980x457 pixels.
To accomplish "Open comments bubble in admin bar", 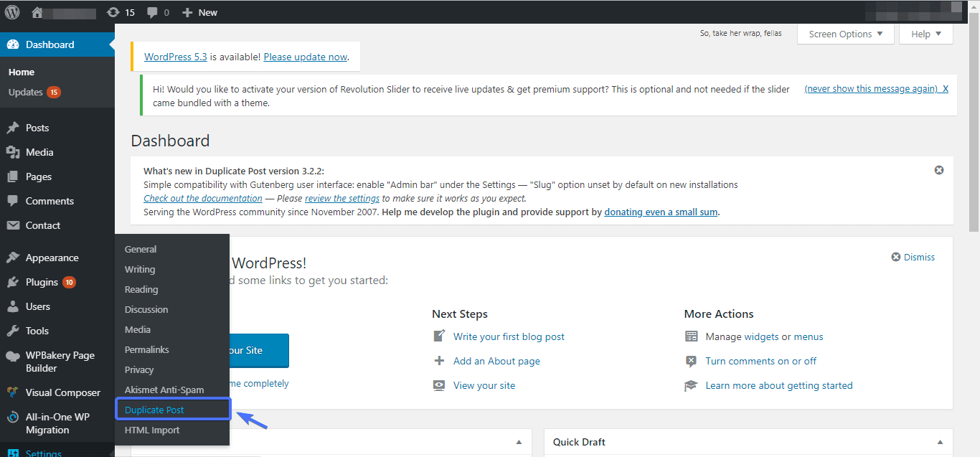I will point(152,12).
